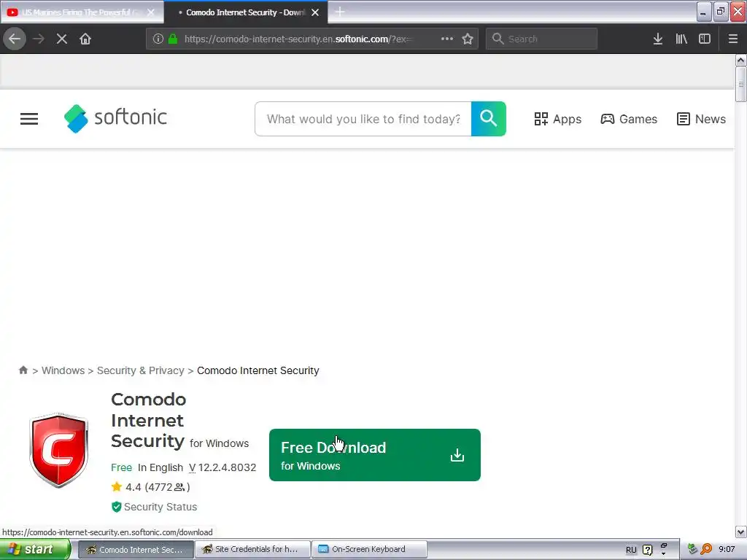Close the US Marines YouTube tab
This screenshot has width=747, height=560.
(x=150, y=12)
